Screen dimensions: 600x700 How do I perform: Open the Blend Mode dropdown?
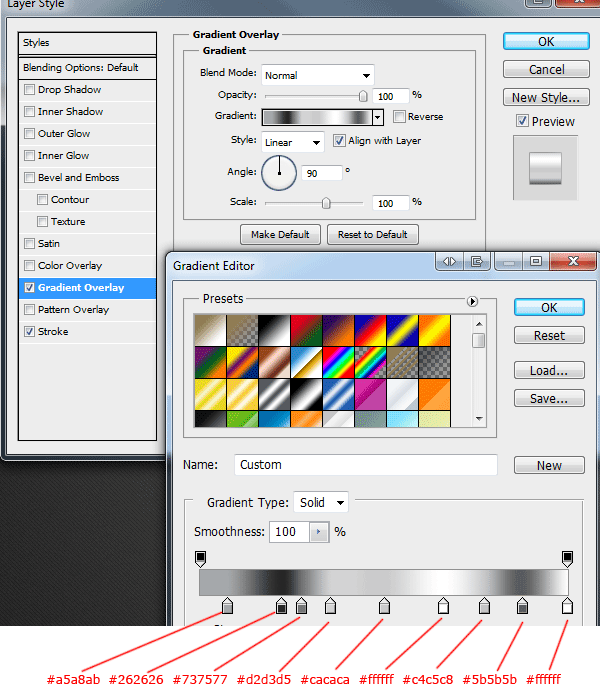(318, 75)
